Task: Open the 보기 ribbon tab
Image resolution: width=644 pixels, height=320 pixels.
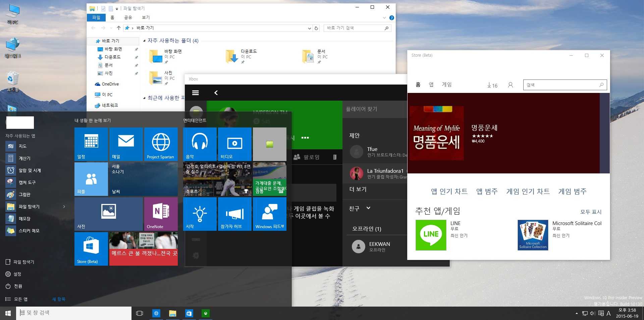Action: coord(146,17)
